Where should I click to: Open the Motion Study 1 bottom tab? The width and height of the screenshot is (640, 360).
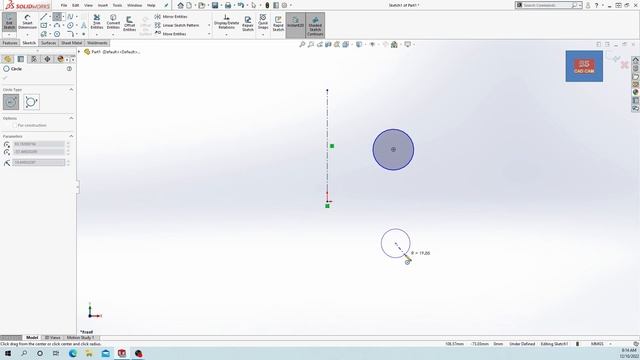(x=80, y=338)
